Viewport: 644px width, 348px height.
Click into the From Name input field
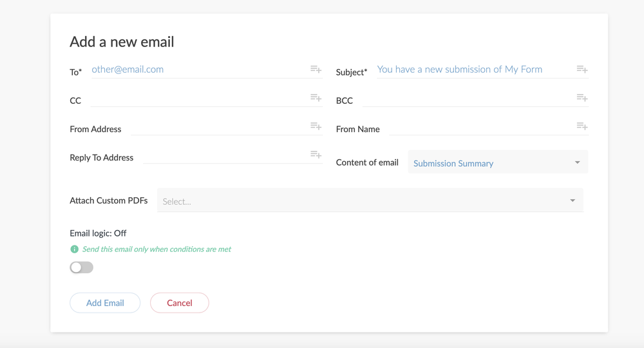point(482,128)
